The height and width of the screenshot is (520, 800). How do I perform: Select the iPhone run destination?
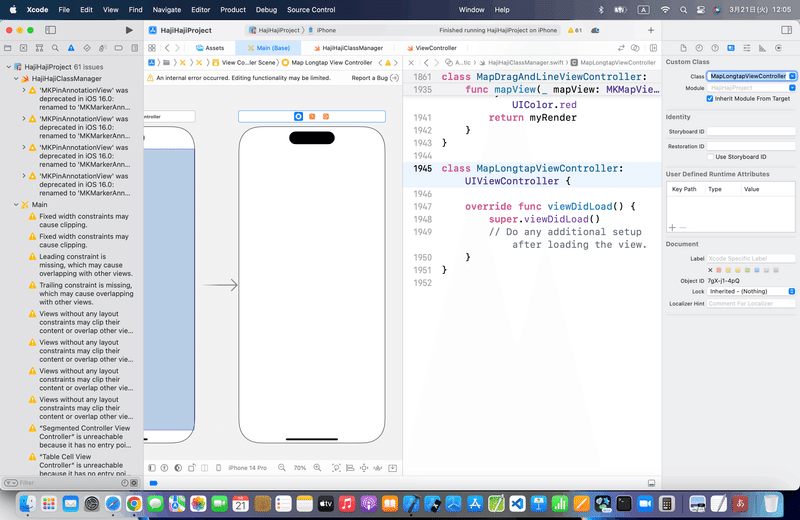322,30
